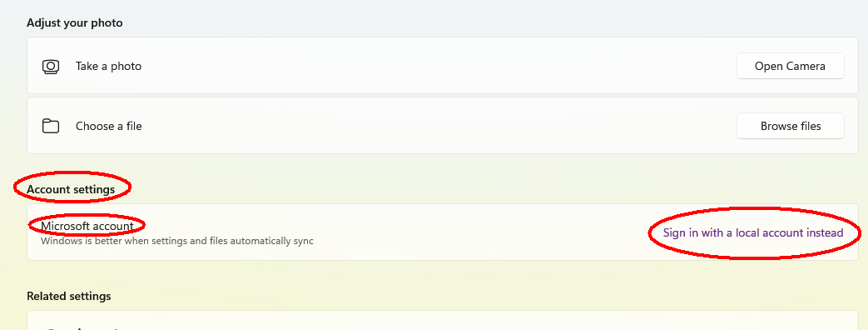Click the Adjust your photo heading

tap(75, 23)
